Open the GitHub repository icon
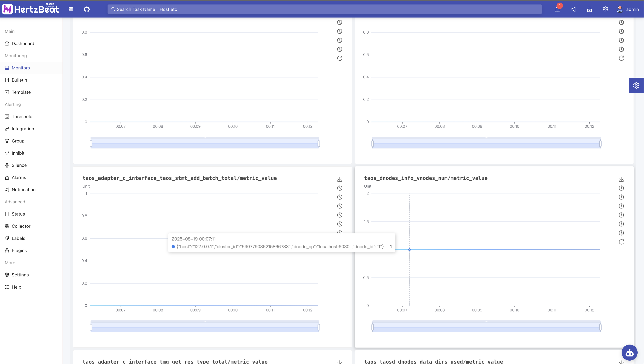 click(x=86, y=9)
